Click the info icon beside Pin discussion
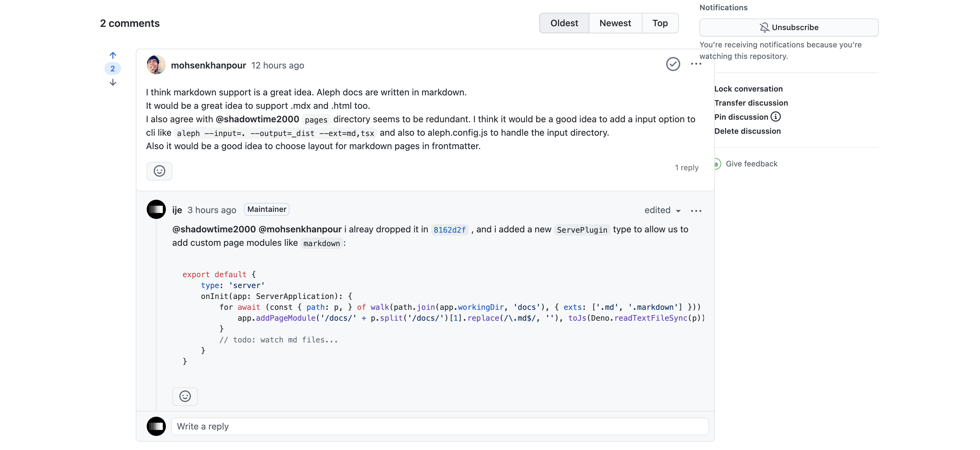This screenshot has height=450, width=980. click(x=776, y=117)
